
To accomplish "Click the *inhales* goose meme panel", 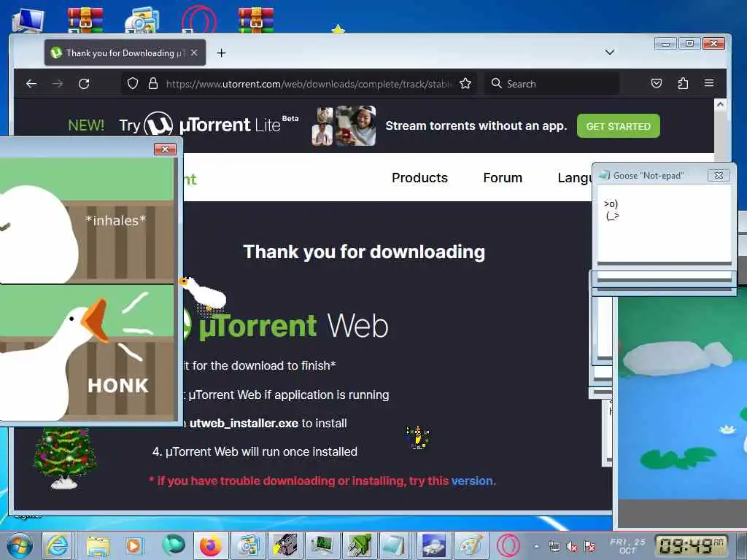I will coord(87,220).
